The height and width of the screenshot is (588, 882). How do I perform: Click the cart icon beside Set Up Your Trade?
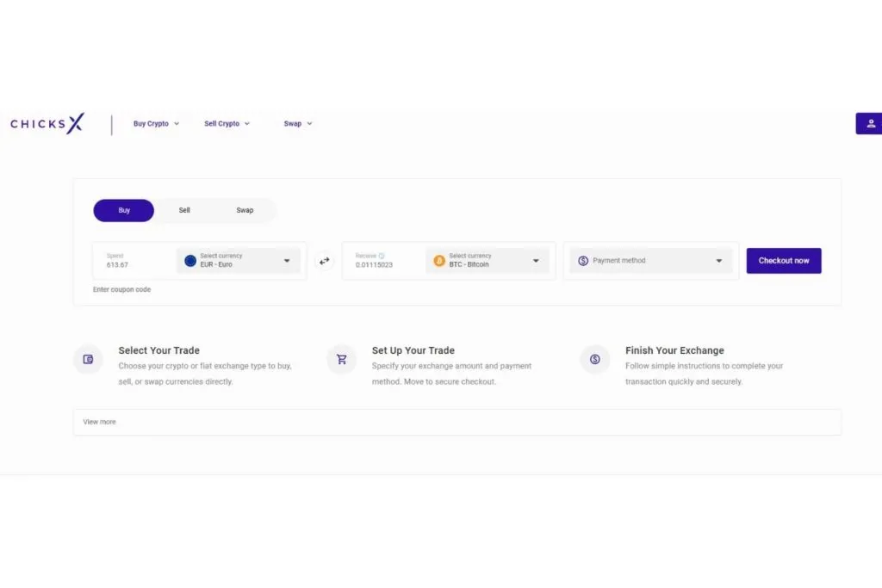[341, 359]
